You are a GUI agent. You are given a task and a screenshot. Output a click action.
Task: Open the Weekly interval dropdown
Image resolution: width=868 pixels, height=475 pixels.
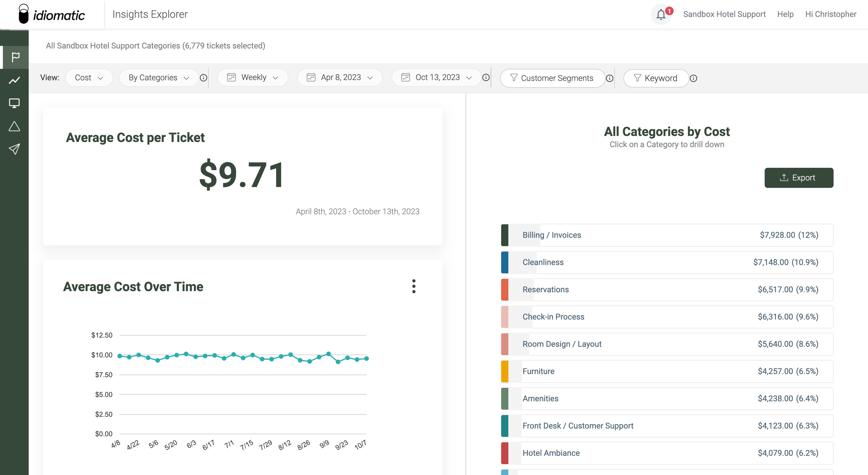click(x=253, y=77)
